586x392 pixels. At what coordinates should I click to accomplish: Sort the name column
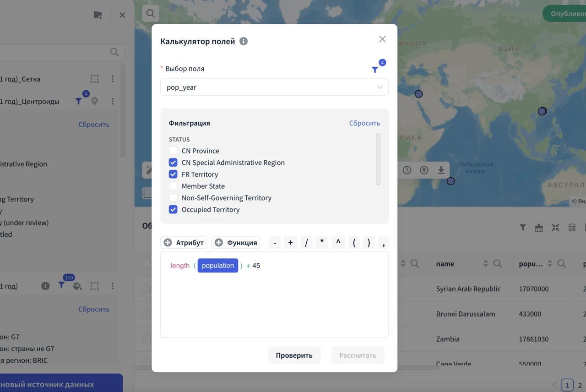[x=486, y=264]
